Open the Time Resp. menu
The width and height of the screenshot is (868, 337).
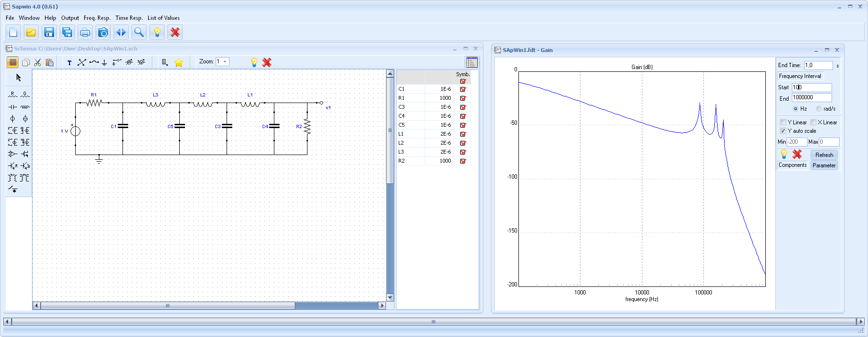click(129, 18)
